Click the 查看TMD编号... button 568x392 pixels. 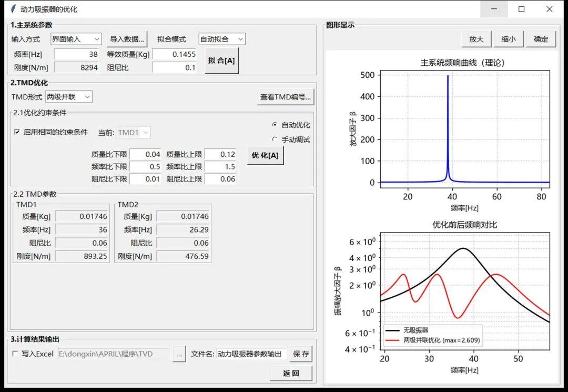pos(286,97)
